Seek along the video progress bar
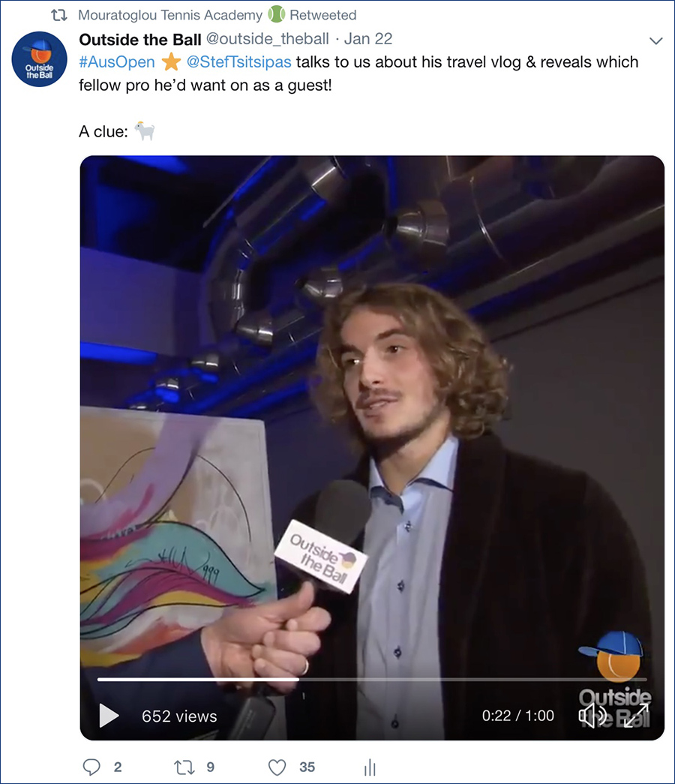Viewport: 675px width, 784px height. point(372,680)
